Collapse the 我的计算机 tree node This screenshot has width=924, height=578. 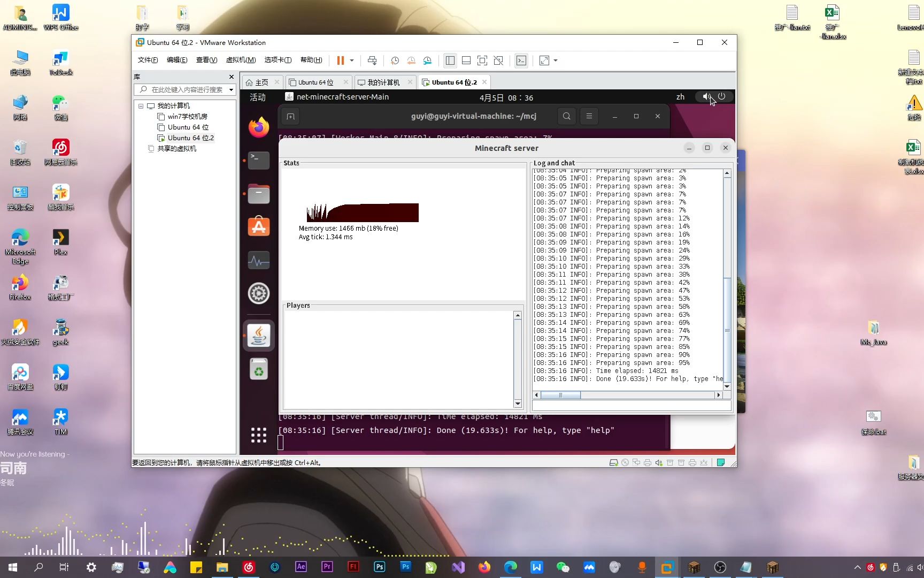[x=141, y=106]
